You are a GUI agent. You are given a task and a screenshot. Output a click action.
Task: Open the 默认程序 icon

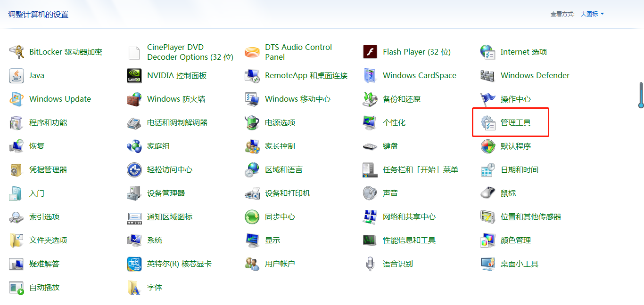click(x=488, y=146)
